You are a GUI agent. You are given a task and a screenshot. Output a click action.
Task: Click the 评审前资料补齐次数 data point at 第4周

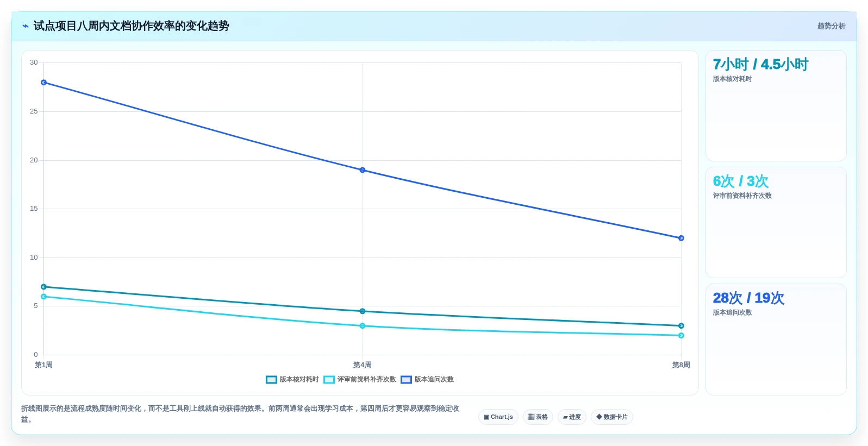363,326
